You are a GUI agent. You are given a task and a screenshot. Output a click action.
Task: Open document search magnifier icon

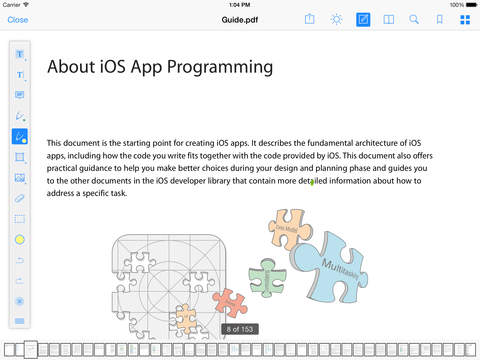point(414,19)
